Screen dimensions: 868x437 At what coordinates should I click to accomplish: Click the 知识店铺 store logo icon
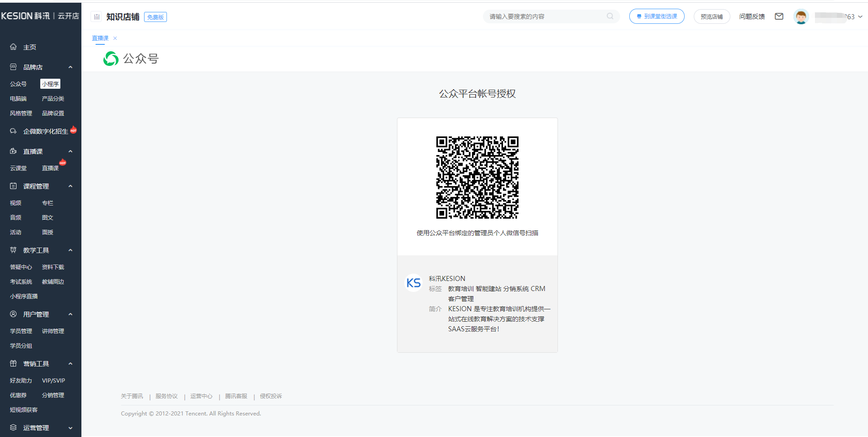click(x=96, y=17)
